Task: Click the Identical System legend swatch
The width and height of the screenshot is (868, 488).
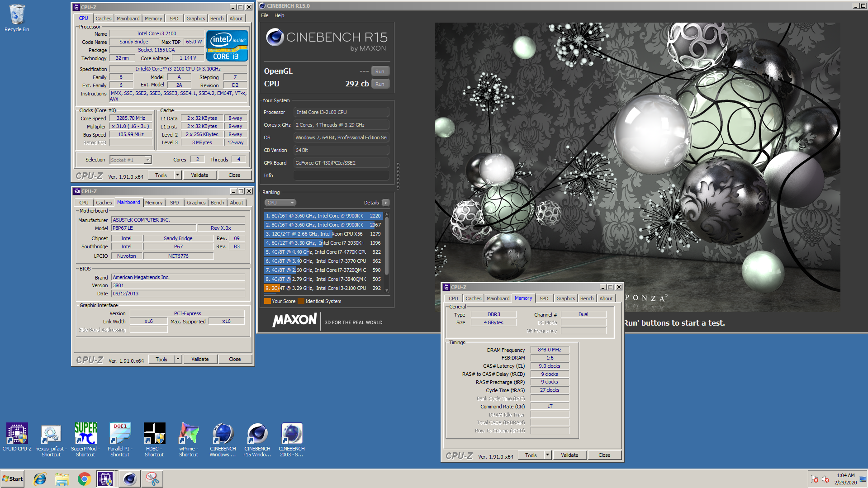Action: [x=301, y=301]
